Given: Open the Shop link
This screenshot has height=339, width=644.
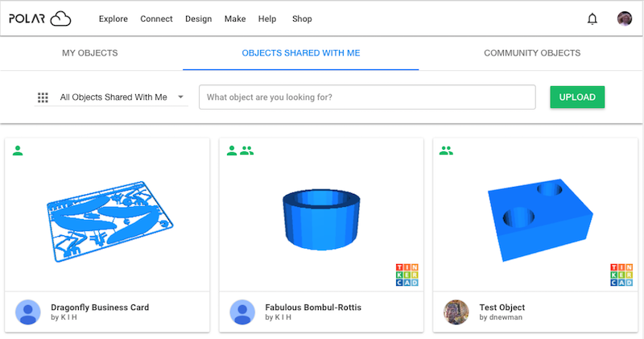Looking at the screenshot, I should click(302, 19).
